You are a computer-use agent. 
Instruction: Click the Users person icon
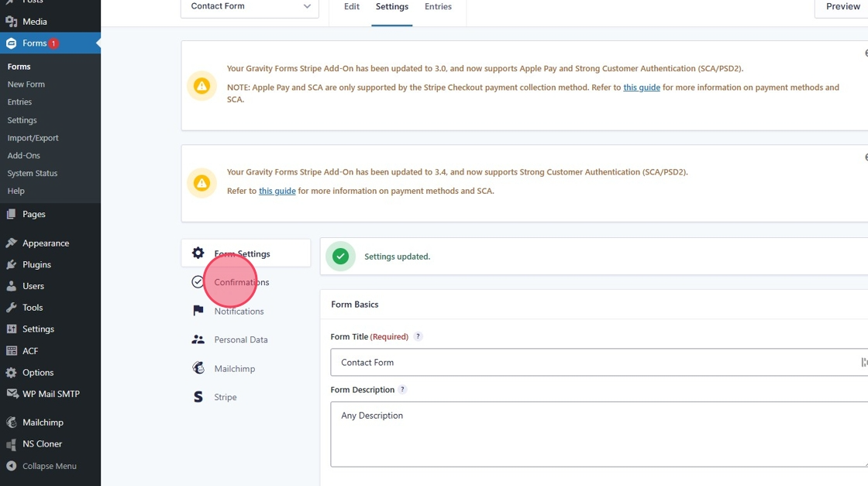pos(11,286)
